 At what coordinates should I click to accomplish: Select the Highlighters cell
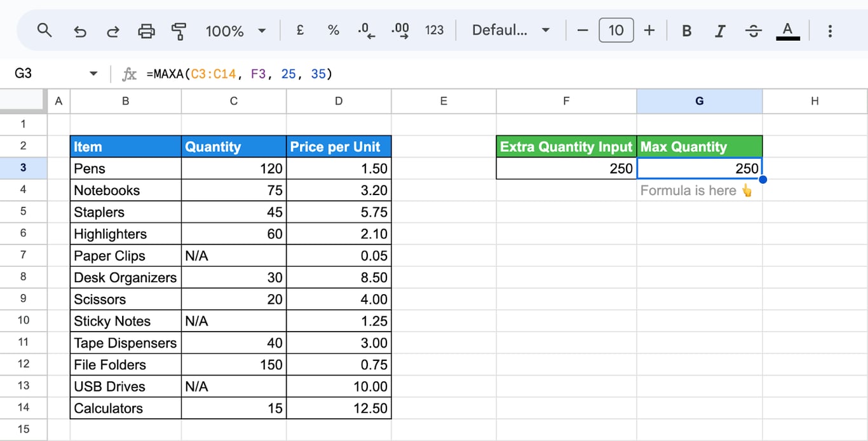[125, 234]
